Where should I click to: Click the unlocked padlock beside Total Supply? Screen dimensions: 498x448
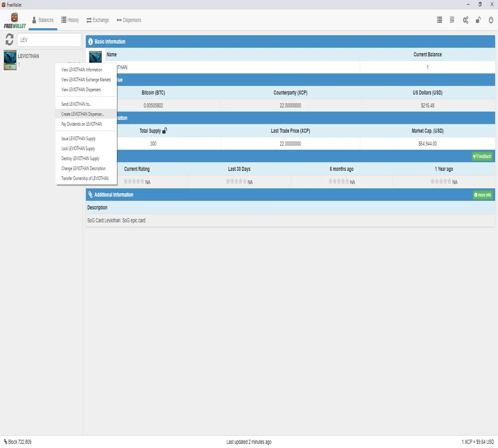(165, 130)
